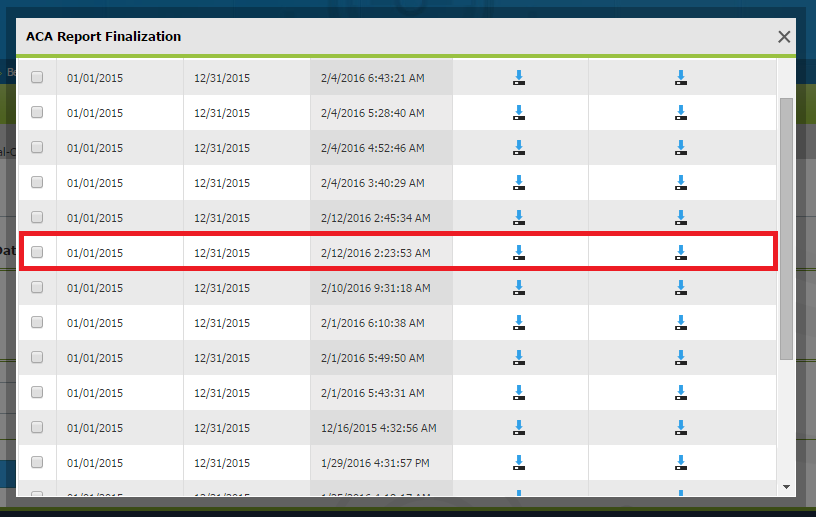Check the box for 2/12/2016 2:23:53 AM row

[37, 253]
